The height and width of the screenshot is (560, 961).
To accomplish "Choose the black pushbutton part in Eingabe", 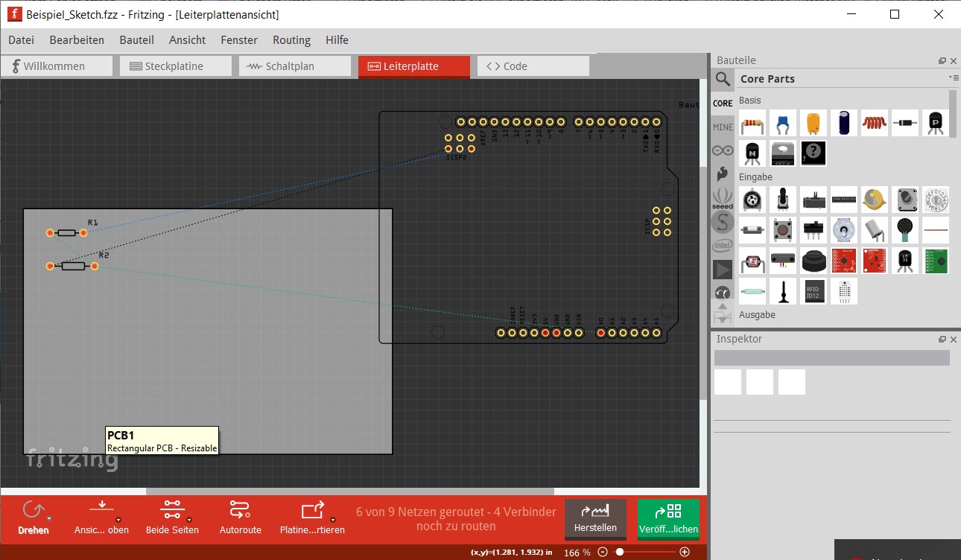I will 813,261.
